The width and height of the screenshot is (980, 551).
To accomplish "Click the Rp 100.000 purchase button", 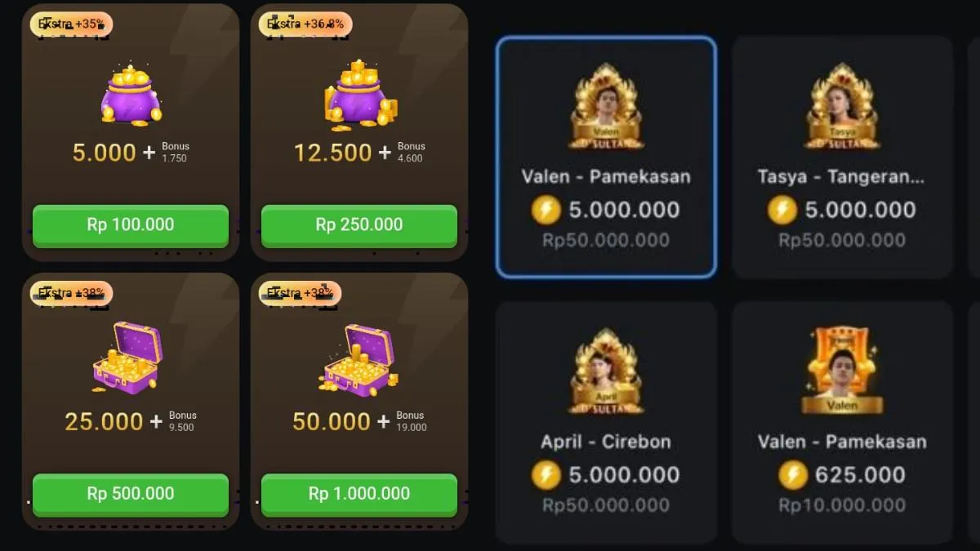I will pyautogui.click(x=131, y=224).
